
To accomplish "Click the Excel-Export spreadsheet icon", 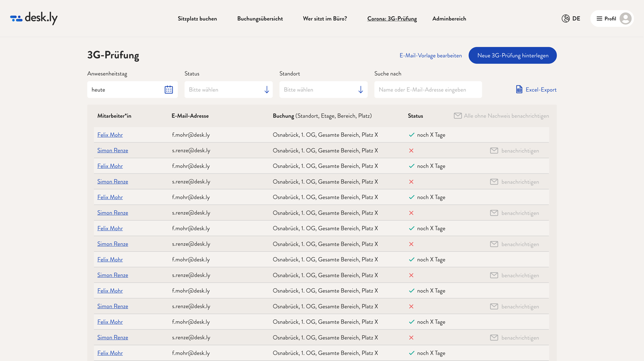I will pos(519,89).
